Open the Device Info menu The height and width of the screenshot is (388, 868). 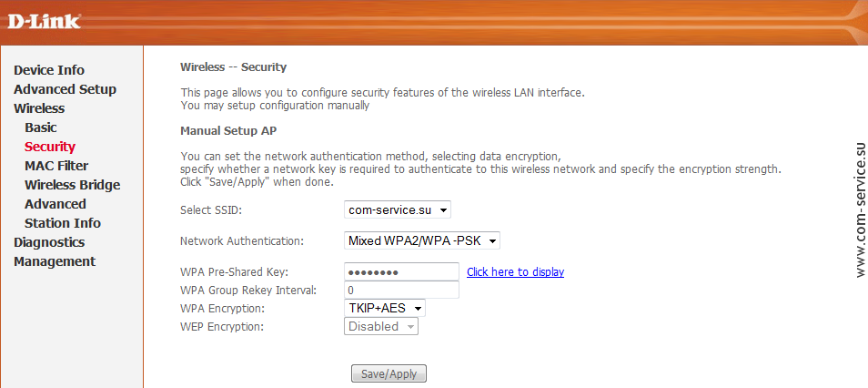(x=49, y=70)
